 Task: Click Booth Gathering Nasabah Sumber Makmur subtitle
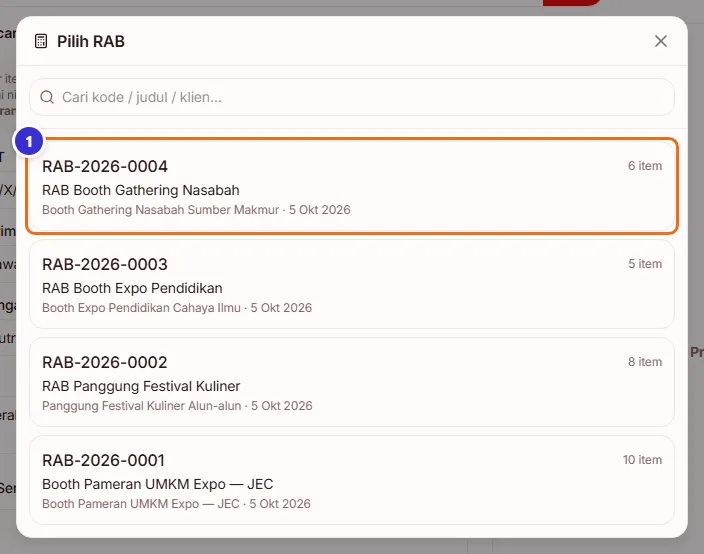[x=160, y=210]
